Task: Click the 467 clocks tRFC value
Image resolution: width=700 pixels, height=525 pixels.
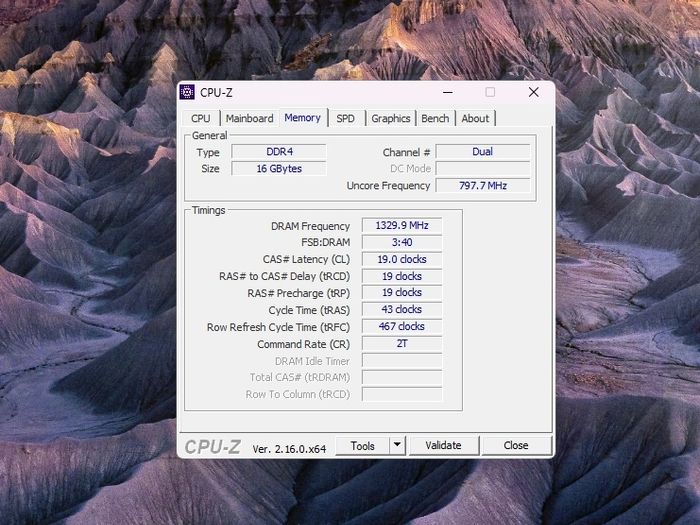Action: (x=402, y=326)
